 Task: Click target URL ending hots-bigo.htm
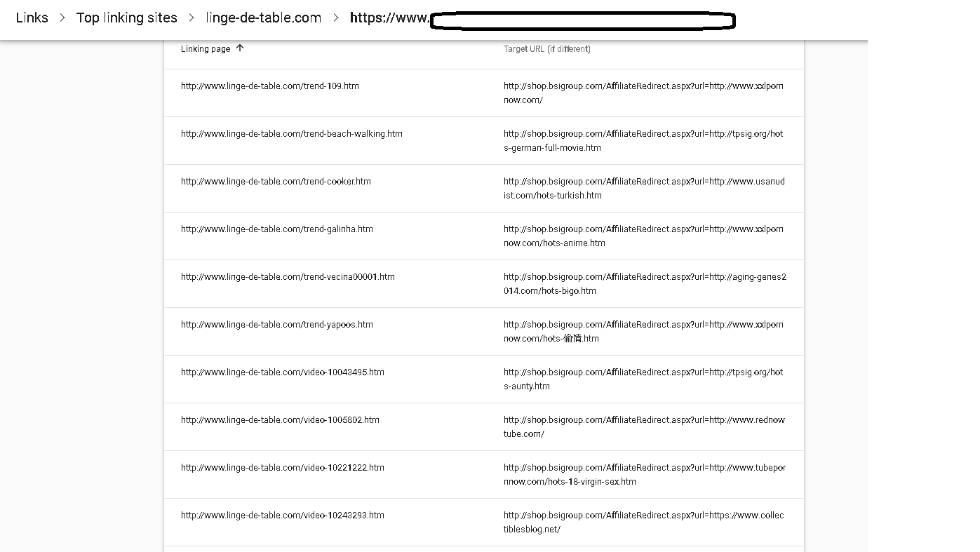pos(645,284)
